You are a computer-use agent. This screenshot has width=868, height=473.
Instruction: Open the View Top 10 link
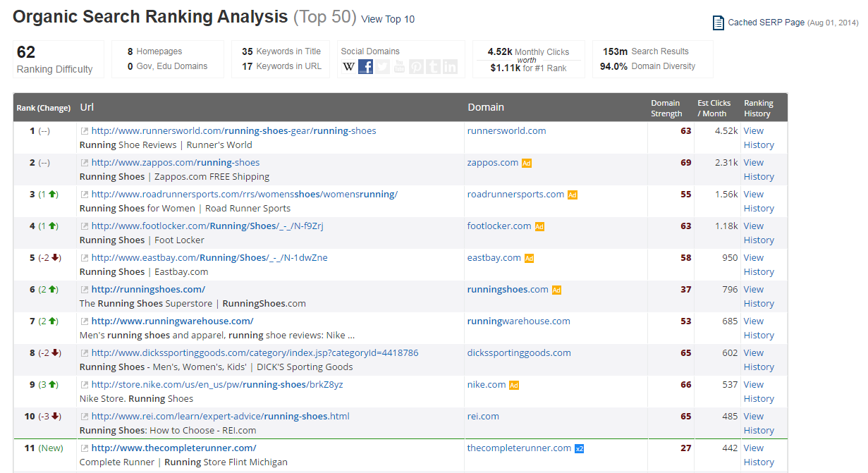(x=386, y=20)
